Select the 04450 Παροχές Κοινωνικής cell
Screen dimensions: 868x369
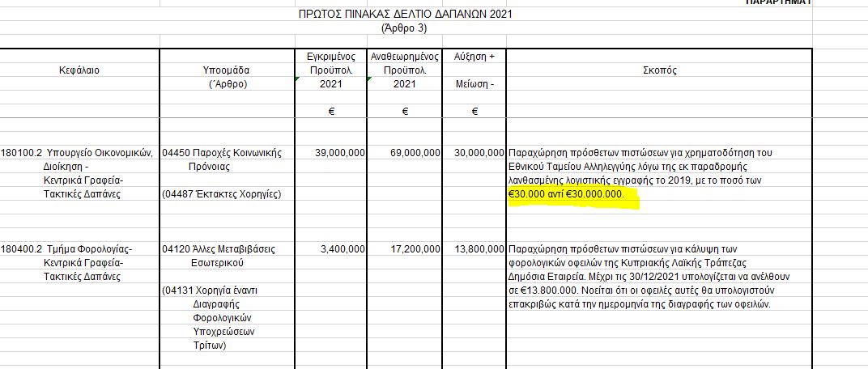pos(222,152)
